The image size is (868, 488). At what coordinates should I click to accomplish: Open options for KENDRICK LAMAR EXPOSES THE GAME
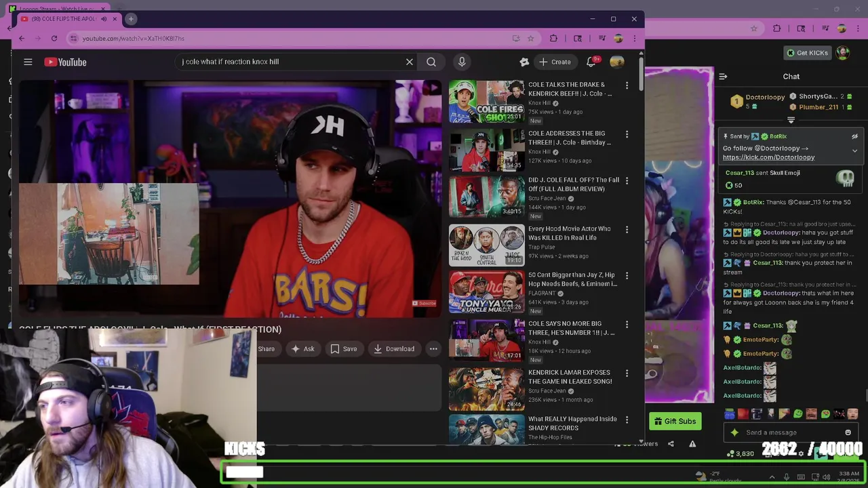(627, 373)
